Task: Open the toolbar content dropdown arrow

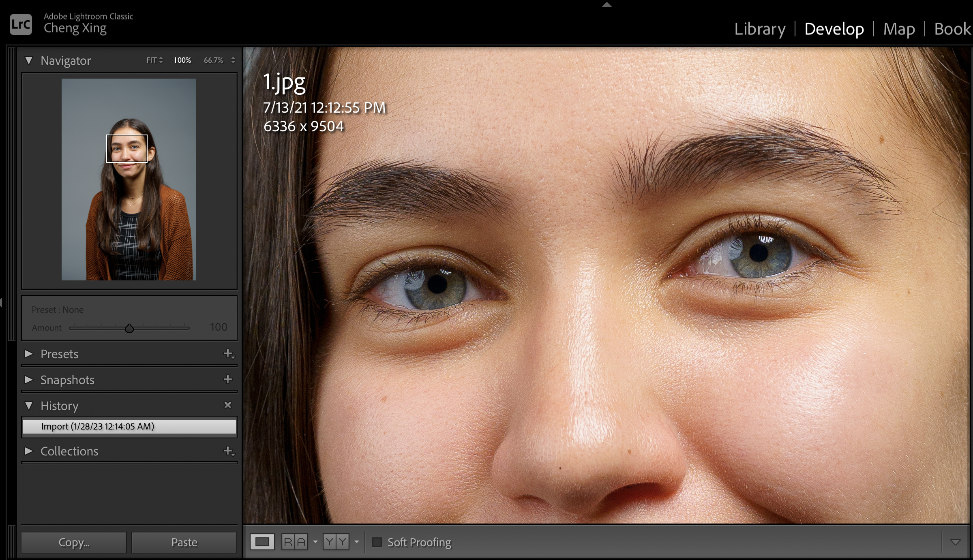Action: (955, 542)
